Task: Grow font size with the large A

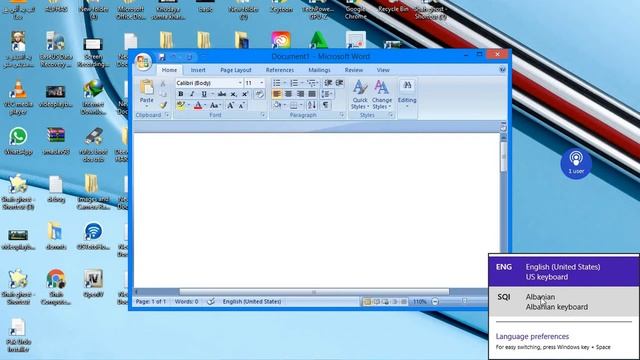Action: tap(230, 106)
